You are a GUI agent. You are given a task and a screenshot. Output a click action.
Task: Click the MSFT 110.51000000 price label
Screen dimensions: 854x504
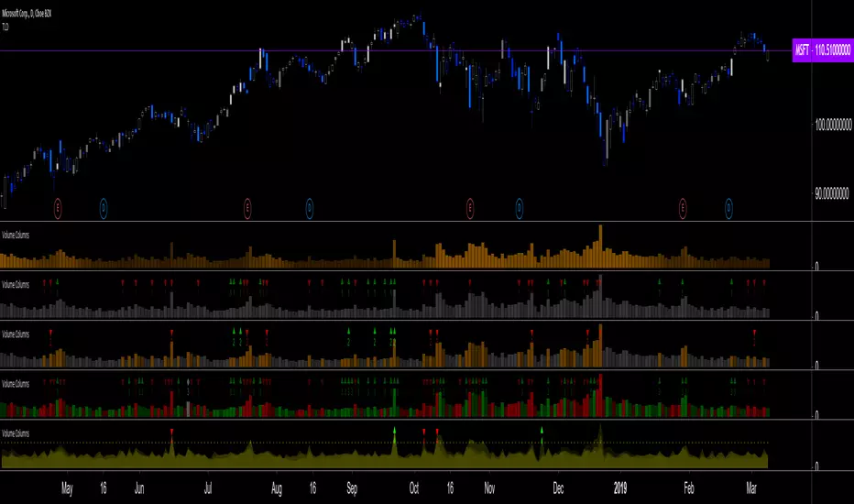coord(823,50)
